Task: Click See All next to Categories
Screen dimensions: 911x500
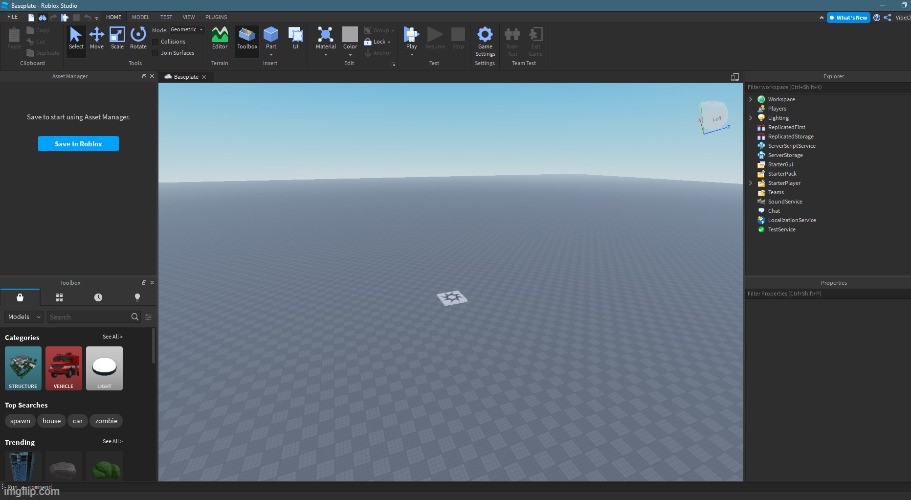Action: point(112,337)
